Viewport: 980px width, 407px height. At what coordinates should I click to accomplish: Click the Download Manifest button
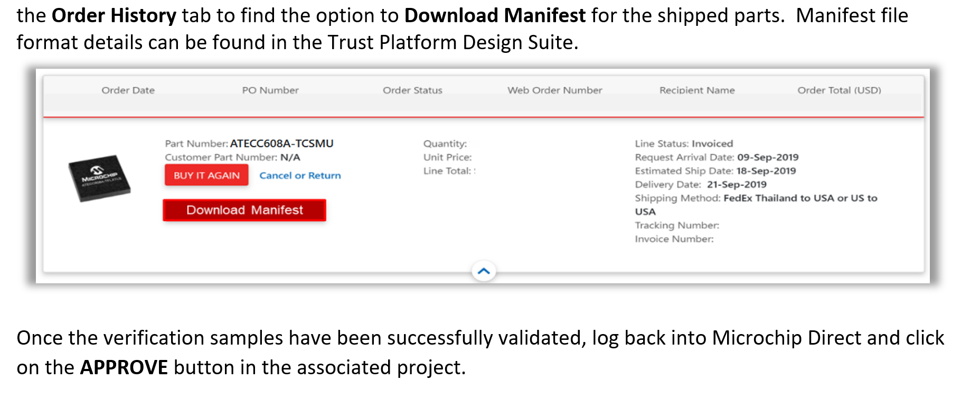click(x=244, y=210)
